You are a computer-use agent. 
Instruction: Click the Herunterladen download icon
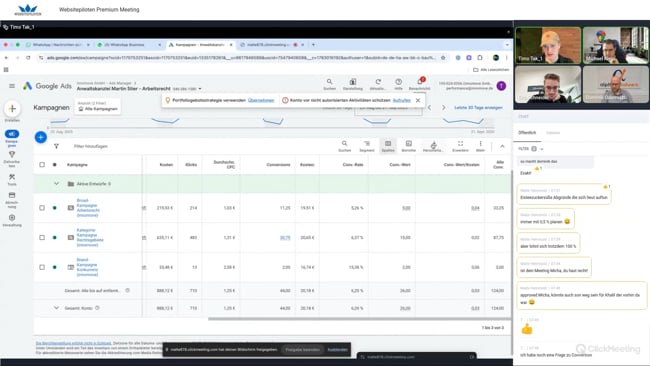(434, 144)
